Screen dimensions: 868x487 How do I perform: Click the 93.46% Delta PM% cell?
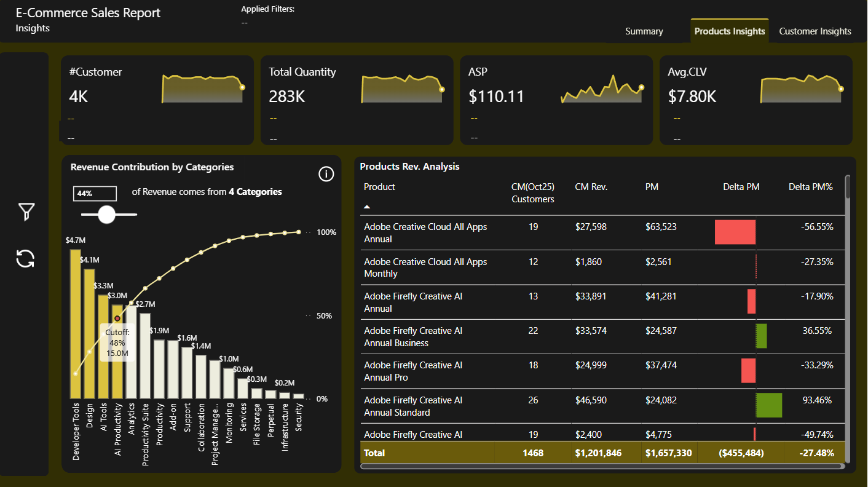(x=818, y=400)
